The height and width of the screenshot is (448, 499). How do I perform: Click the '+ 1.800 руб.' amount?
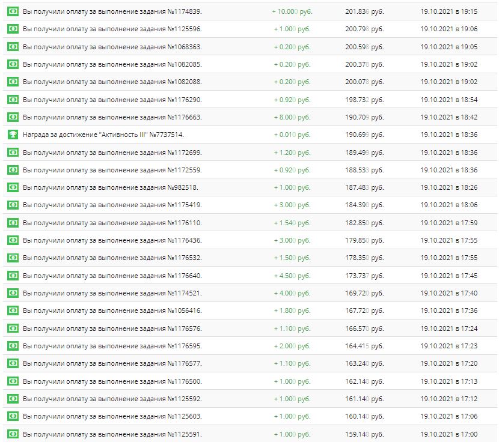292,310
